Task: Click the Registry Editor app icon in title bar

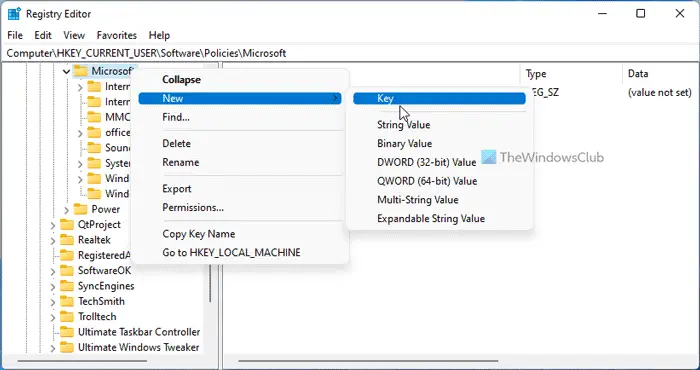Action: tap(14, 14)
